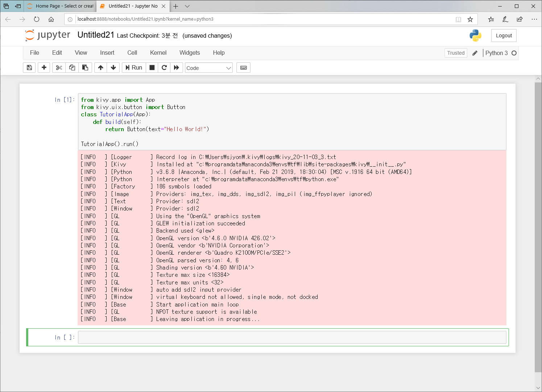Go forward in browser history

tap(22, 19)
